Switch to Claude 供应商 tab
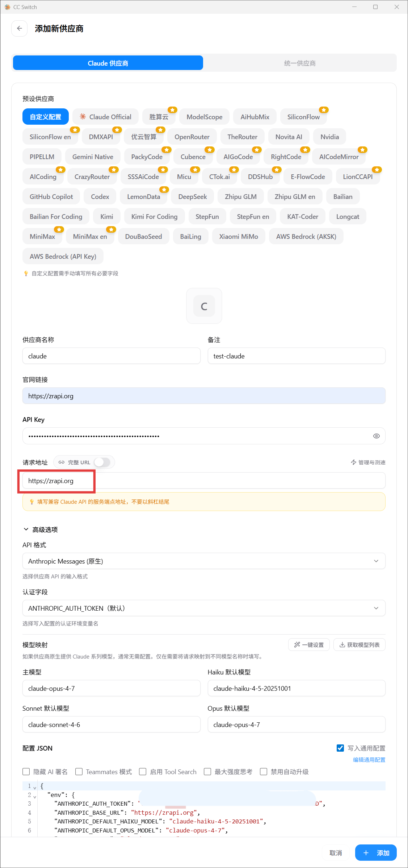 click(x=108, y=63)
